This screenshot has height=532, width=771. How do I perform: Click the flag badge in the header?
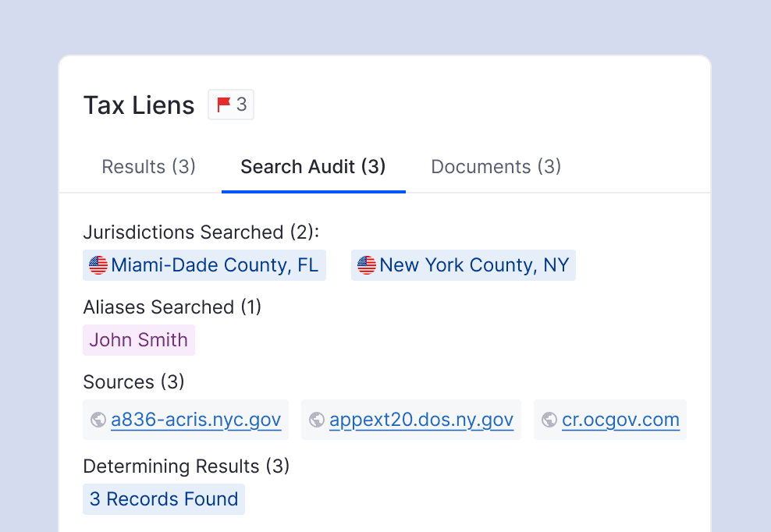[231, 104]
